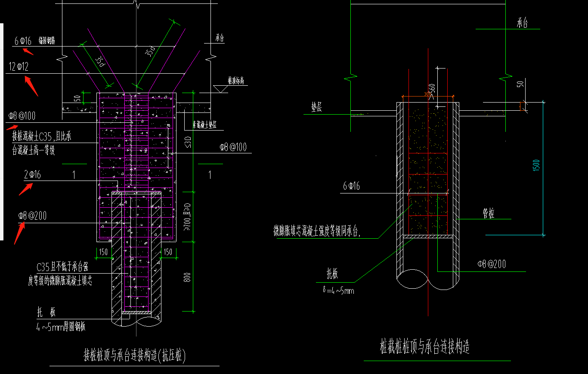Select 'Φ8@200' label below '2Φ16'
This screenshot has width=588, height=374.
coord(32,216)
